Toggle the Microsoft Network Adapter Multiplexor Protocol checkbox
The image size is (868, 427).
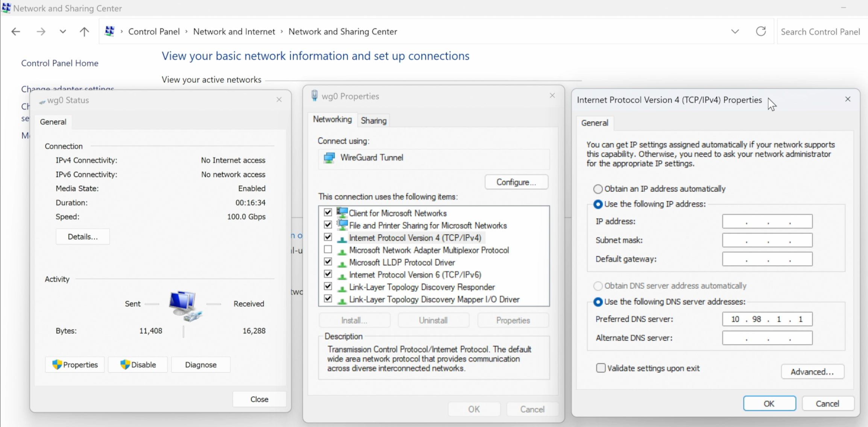pyautogui.click(x=327, y=250)
